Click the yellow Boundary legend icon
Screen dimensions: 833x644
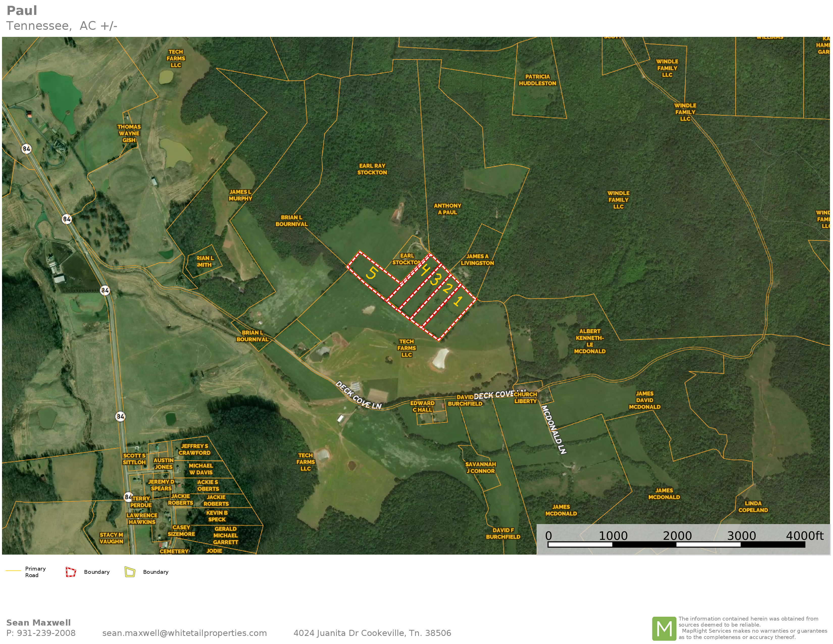click(130, 572)
